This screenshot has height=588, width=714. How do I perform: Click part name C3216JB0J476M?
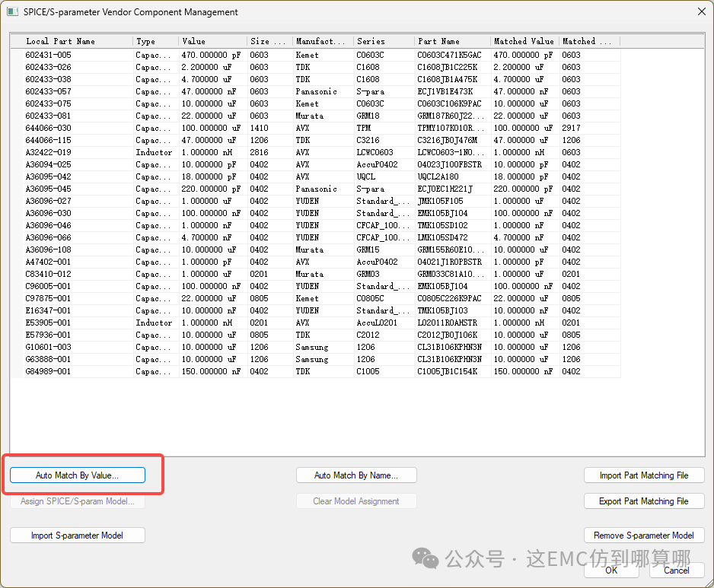[x=448, y=140]
